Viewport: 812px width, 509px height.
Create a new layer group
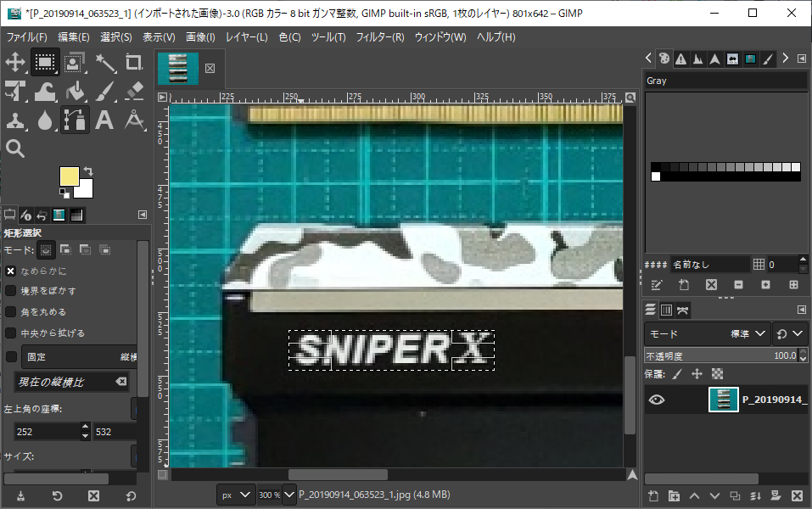[674, 496]
